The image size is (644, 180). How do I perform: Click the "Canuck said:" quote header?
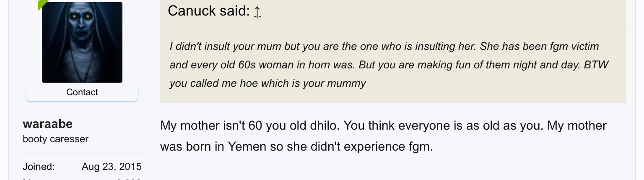point(208,11)
